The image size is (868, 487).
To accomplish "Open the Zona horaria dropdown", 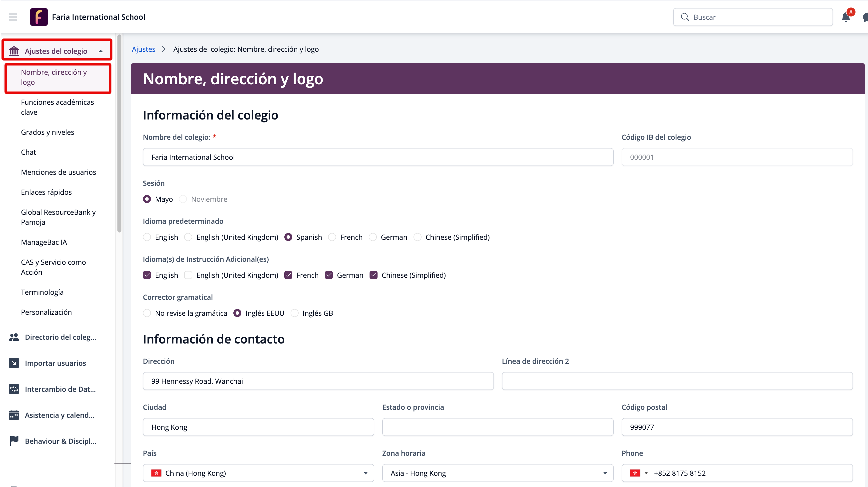I will [x=497, y=473].
